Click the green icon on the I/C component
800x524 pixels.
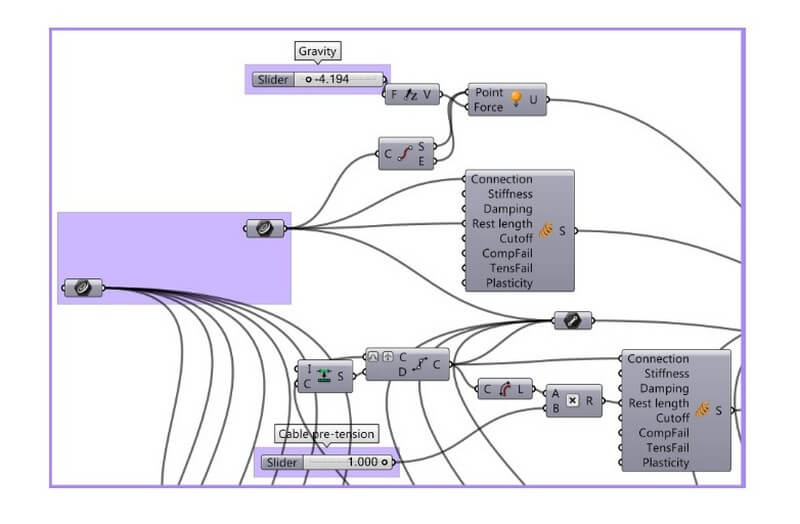tap(323, 376)
